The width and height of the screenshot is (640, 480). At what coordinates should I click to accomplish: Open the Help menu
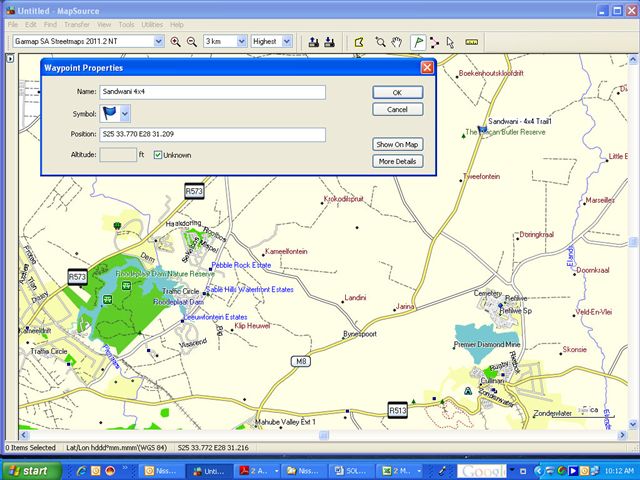click(177, 24)
